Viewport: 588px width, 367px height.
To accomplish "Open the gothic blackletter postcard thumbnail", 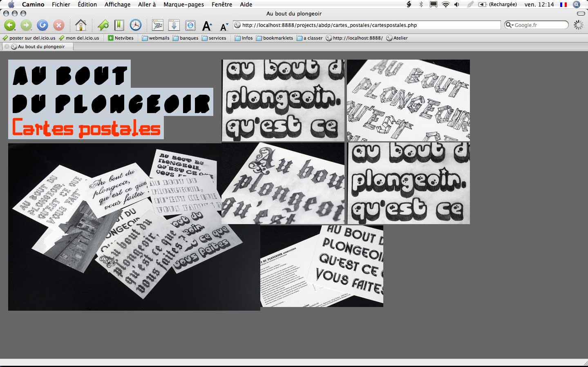I will 283,183.
